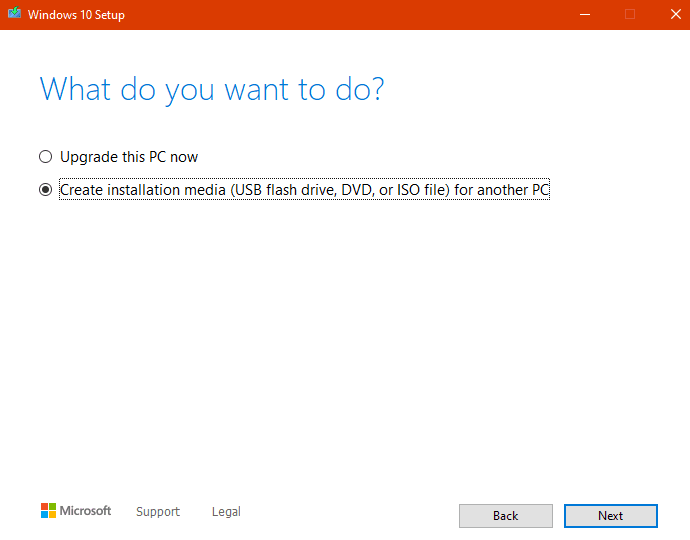Open the Support link
The width and height of the screenshot is (690, 540).
[158, 511]
